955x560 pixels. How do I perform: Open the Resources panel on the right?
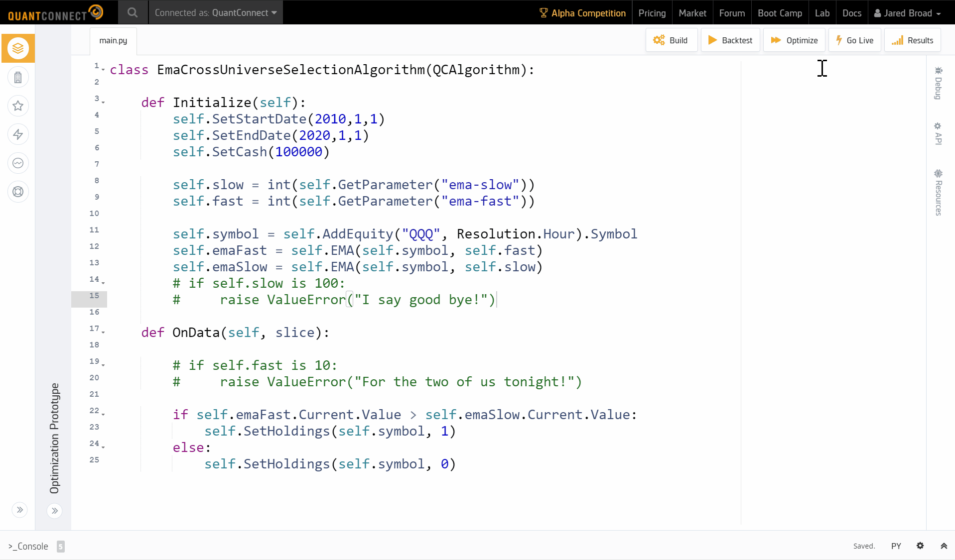pos(939,192)
